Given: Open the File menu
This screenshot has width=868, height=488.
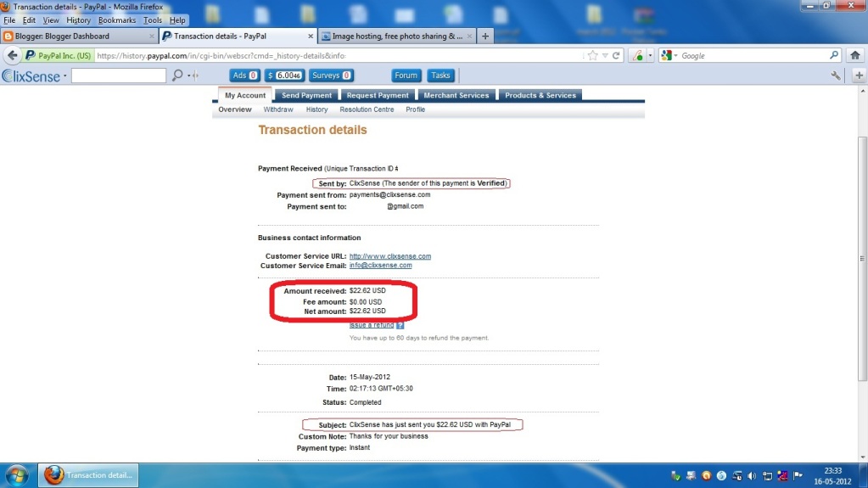Looking at the screenshot, I should point(9,20).
